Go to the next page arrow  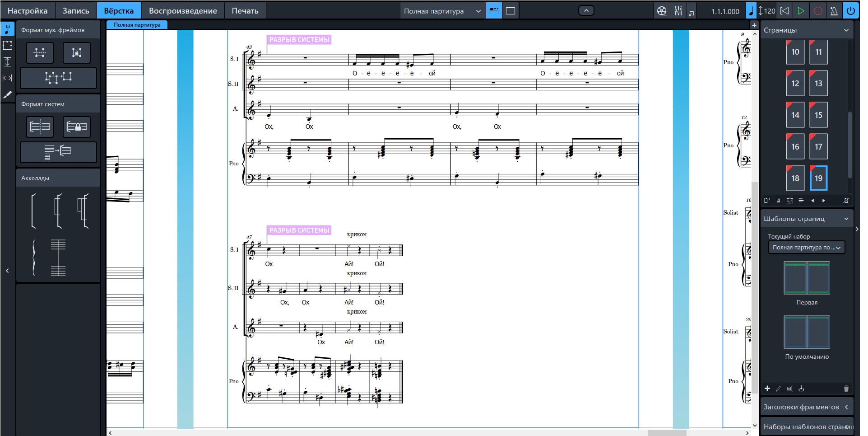point(824,201)
